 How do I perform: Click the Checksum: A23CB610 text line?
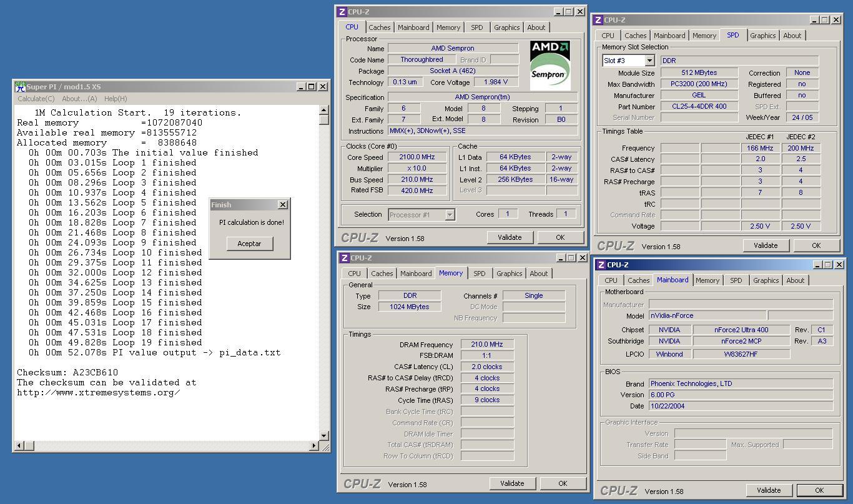[x=67, y=372]
